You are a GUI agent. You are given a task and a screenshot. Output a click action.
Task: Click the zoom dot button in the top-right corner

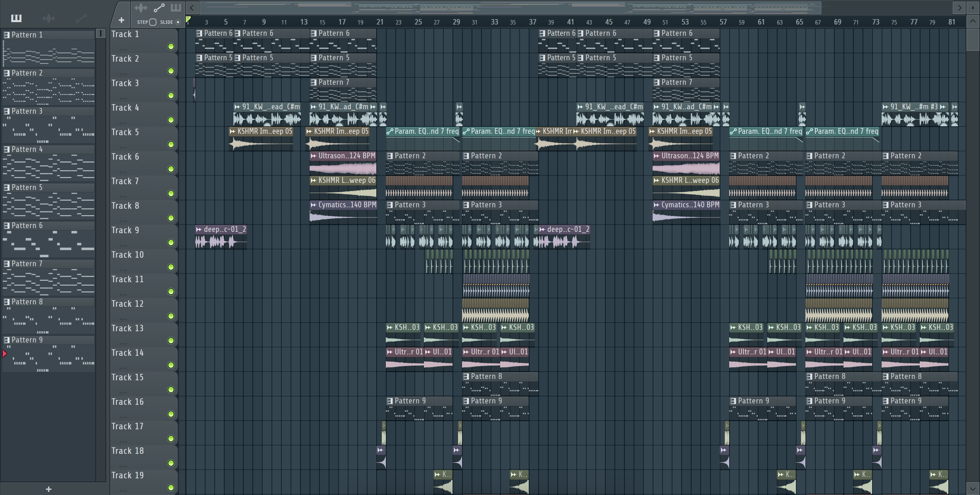pyautogui.click(x=973, y=7)
